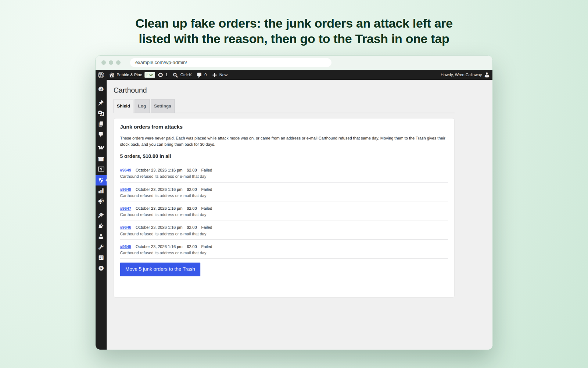Open order #9647 link
This screenshot has height=368, width=588.
point(126,208)
